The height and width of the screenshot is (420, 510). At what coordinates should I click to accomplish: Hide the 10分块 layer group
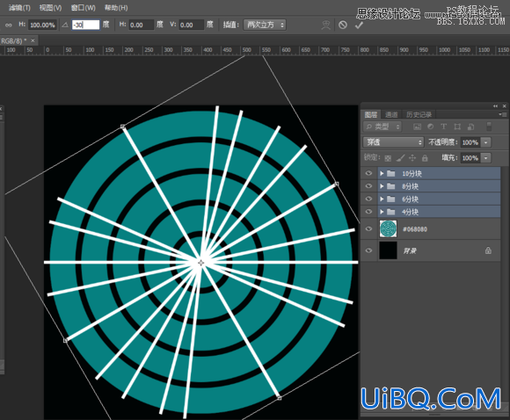(x=368, y=173)
